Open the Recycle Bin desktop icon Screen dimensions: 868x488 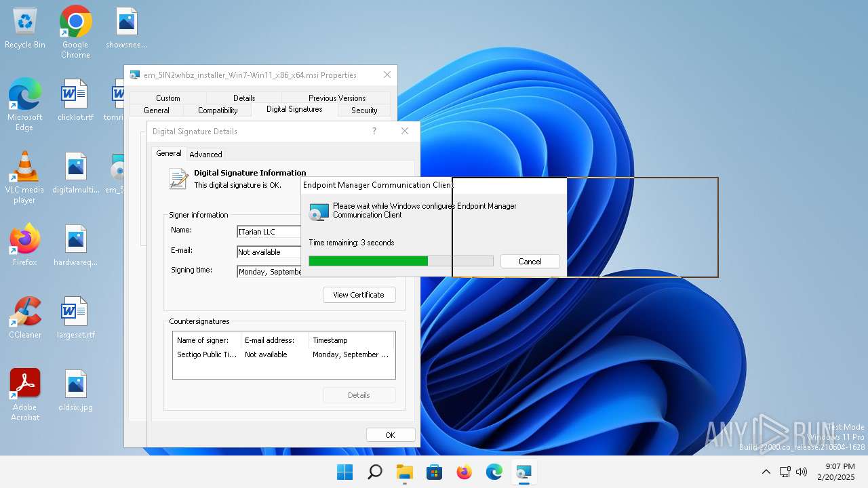point(25,28)
